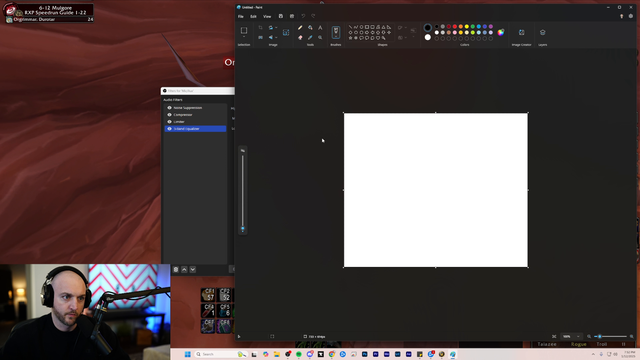Click the zoom in magnifier in status bar

pos(631,336)
